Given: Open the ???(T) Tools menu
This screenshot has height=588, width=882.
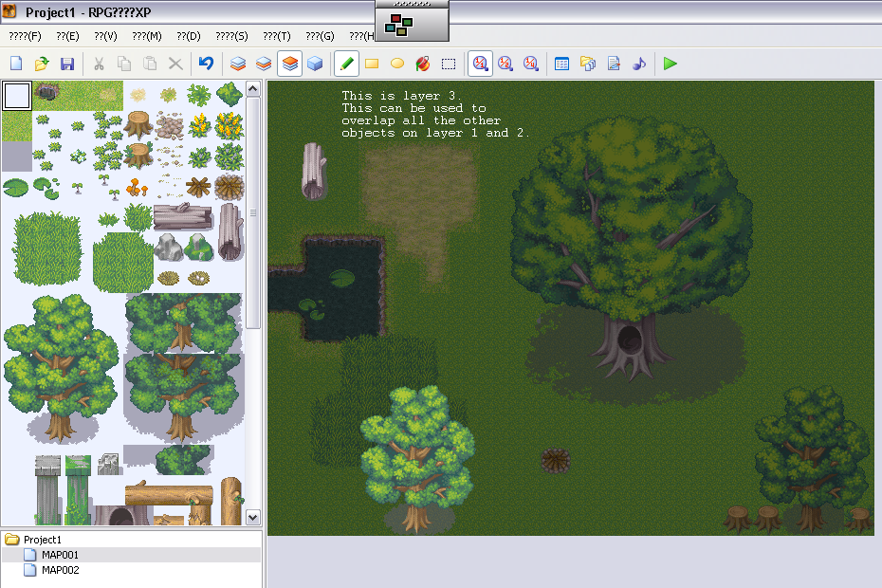Looking at the screenshot, I should 277,36.
